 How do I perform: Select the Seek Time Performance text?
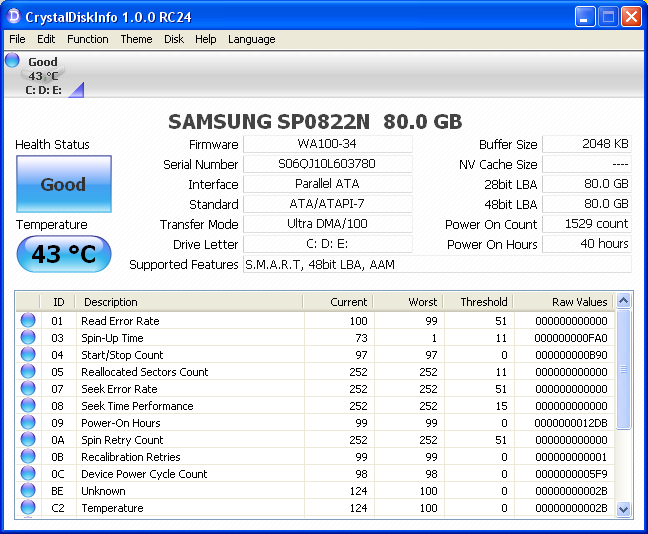137,406
